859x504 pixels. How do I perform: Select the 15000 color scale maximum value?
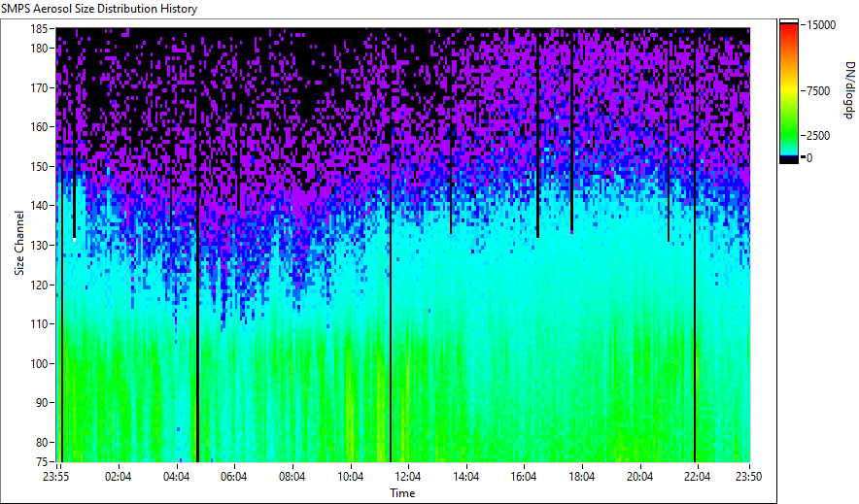(x=821, y=25)
